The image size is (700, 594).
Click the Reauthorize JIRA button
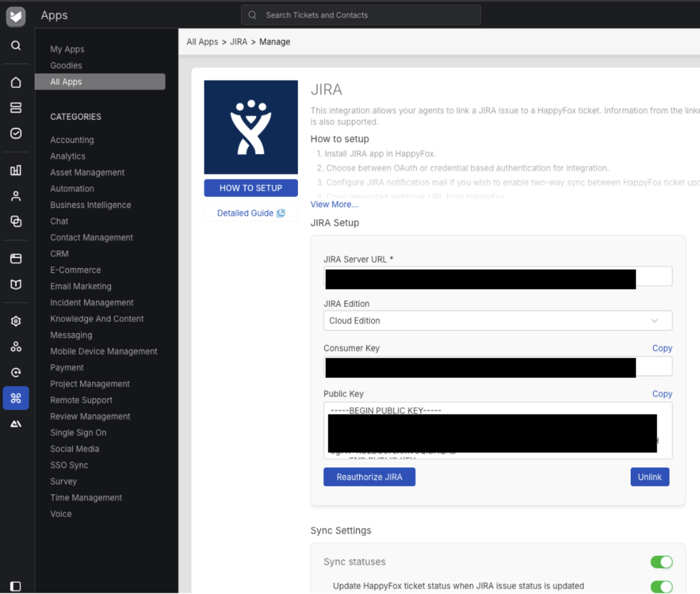coord(369,477)
